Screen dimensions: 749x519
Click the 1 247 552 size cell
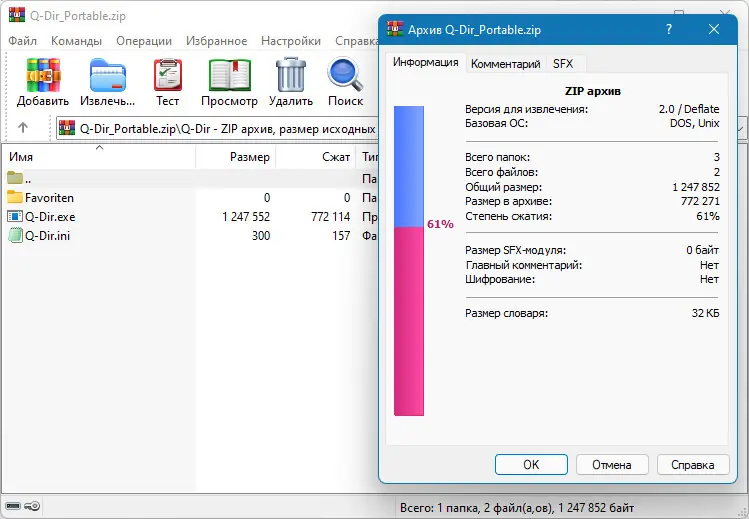point(246,216)
